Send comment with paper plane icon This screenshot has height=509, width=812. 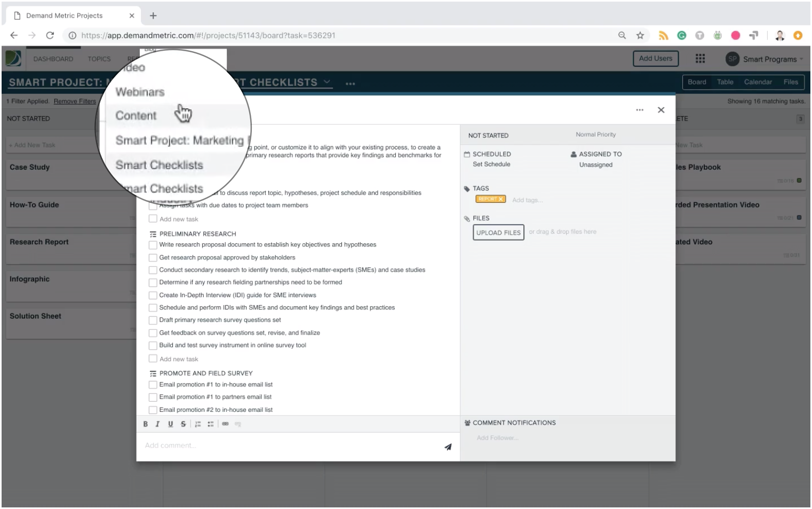(x=448, y=447)
